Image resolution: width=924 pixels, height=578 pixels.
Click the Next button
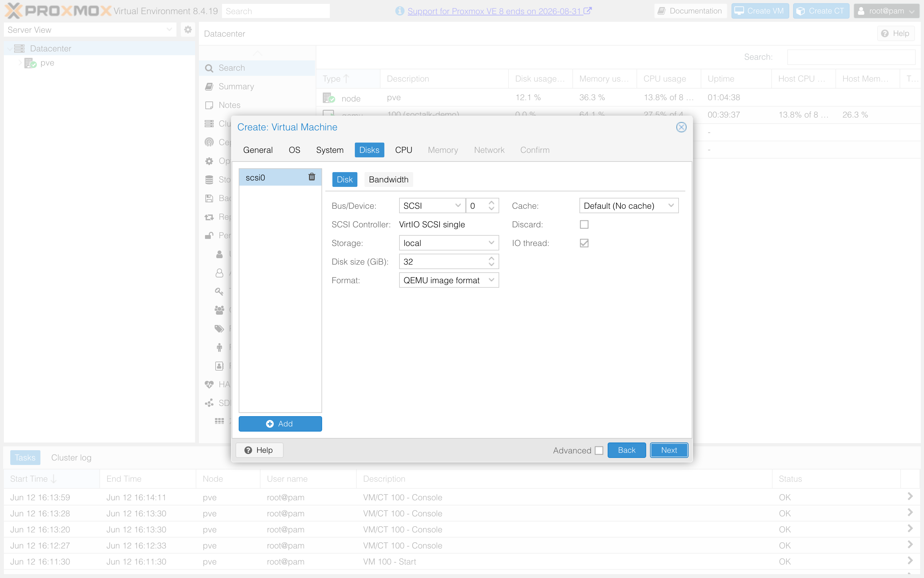tap(669, 450)
